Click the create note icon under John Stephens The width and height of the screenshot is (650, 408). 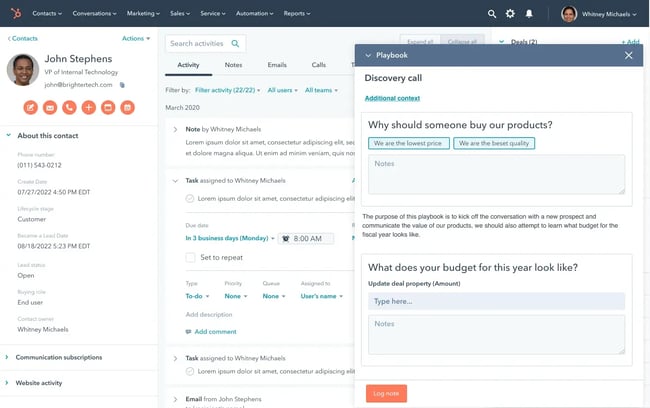pos(30,107)
